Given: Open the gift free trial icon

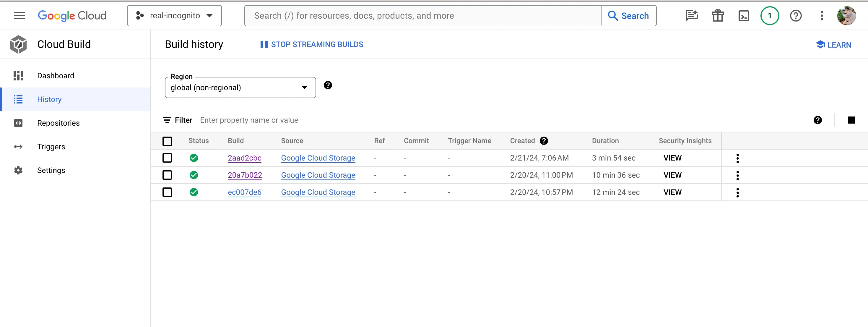Looking at the screenshot, I should click(717, 15).
